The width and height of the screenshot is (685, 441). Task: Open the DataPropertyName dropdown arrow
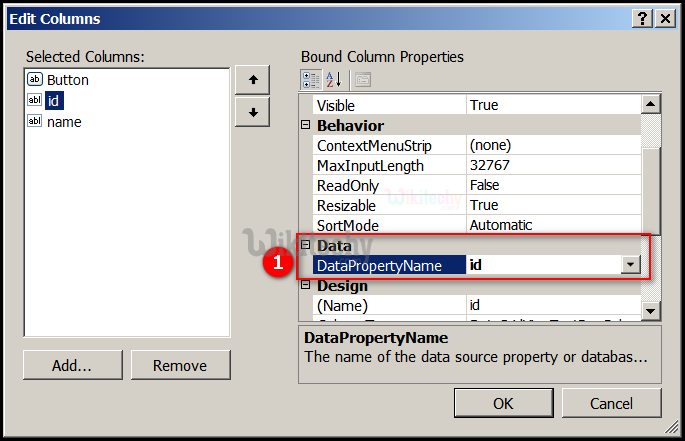(x=630, y=265)
